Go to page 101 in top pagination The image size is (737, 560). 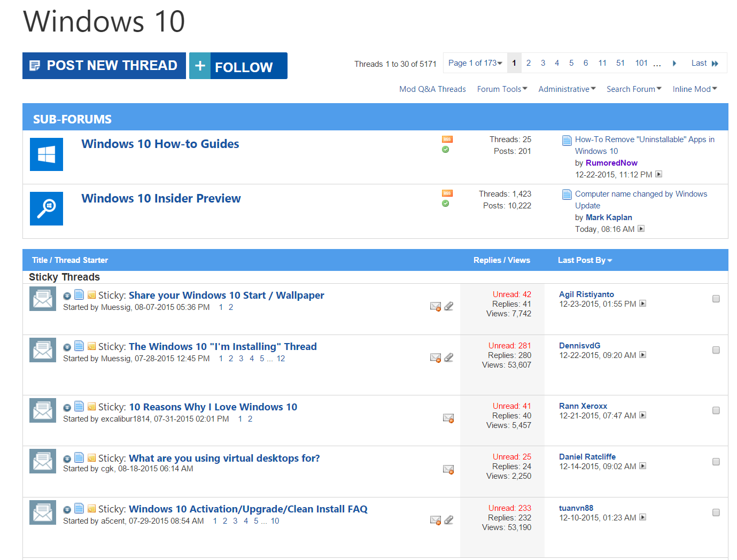pyautogui.click(x=641, y=63)
